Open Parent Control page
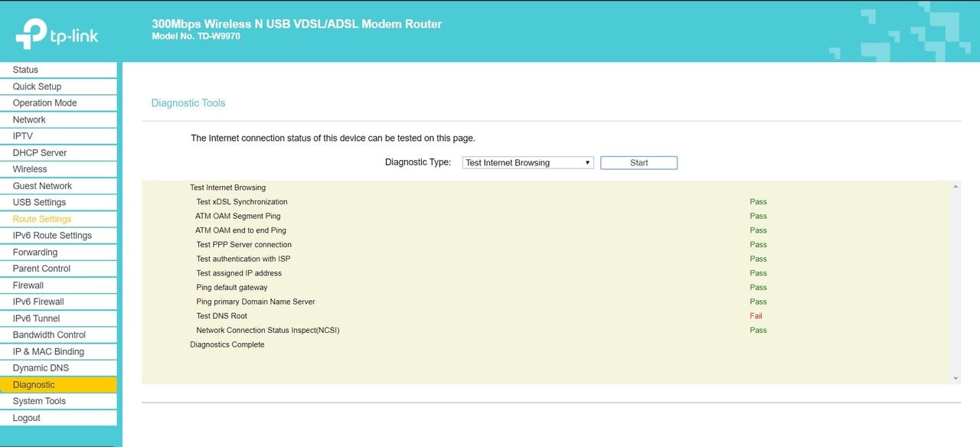The height and width of the screenshot is (447, 980). 58,269
